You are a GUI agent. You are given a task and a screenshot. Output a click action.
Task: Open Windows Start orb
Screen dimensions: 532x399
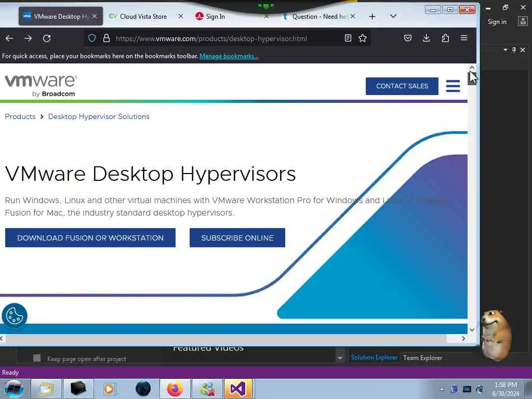[14, 389]
